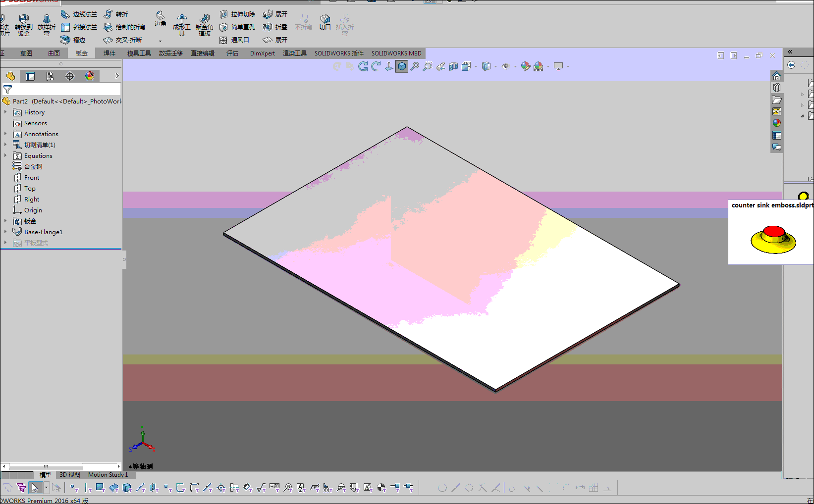
Task: Open the DimXpertManager crosshair tab
Action: point(70,76)
